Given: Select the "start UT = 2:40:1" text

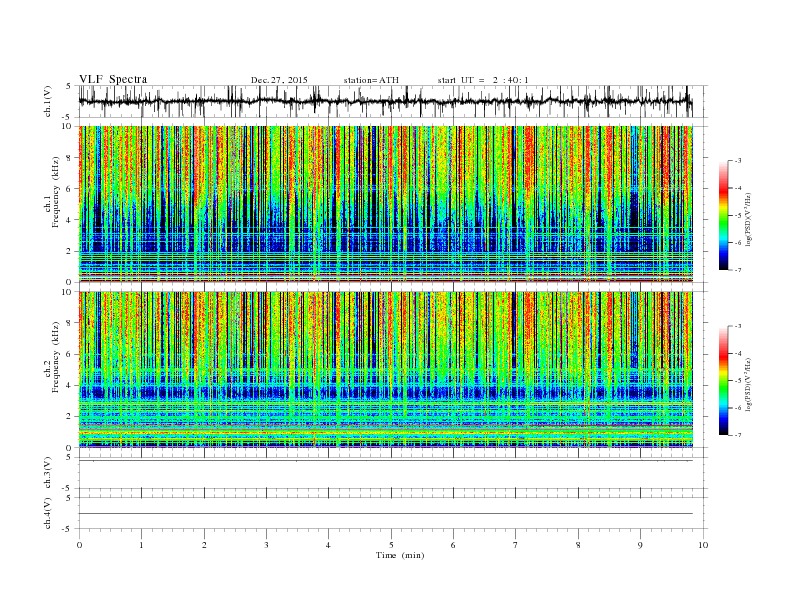Looking at the screenshot, I should (x=483, y=80).
